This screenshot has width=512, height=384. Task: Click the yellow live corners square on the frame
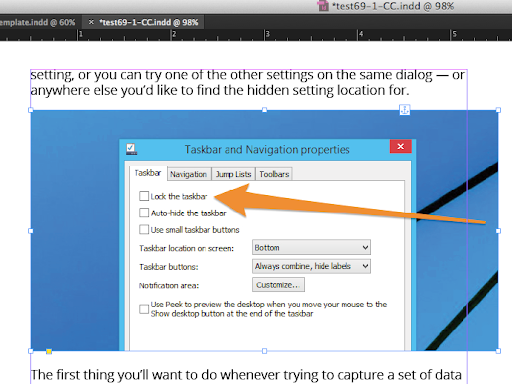[x=49, y=351]
